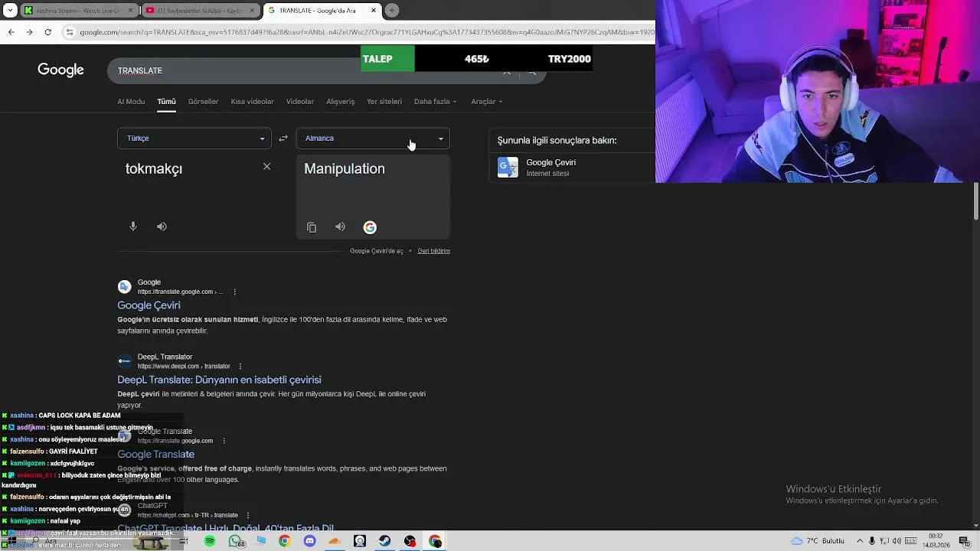Image resolution: width=980 pixels, height=551 pixels.
Task: Go back in the browser
Action: pyautogui.click(x=11, y=32)
